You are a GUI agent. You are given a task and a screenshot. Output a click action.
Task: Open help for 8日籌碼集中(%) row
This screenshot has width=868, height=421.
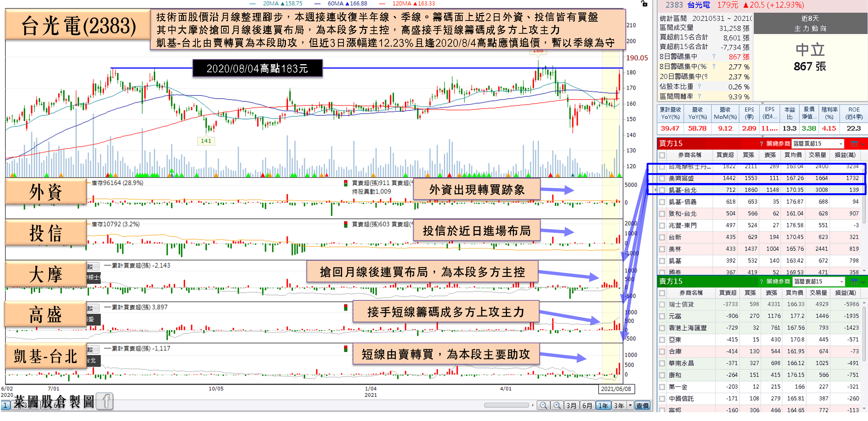(714, 66)
